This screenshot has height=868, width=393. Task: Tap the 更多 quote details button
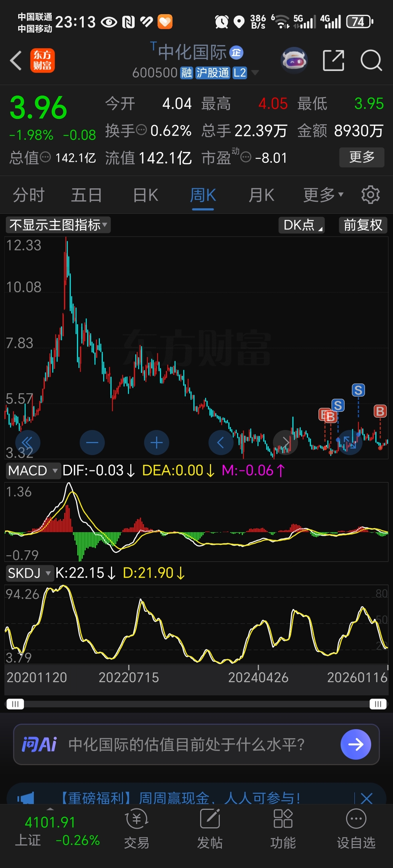click(x=362, y=157)
